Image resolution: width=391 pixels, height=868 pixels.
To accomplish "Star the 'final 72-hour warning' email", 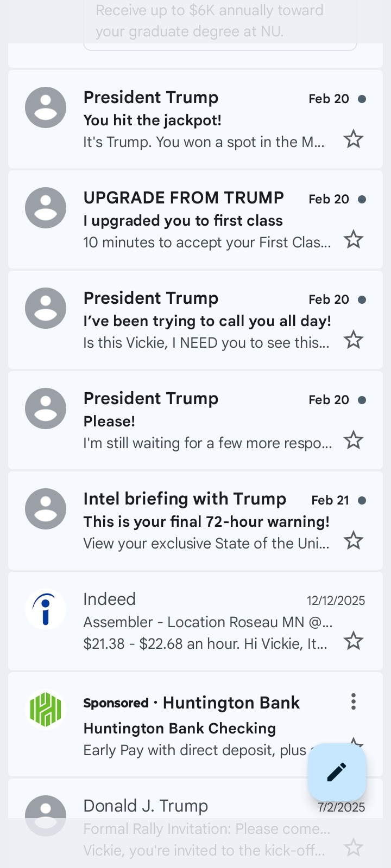I will 353,540.
